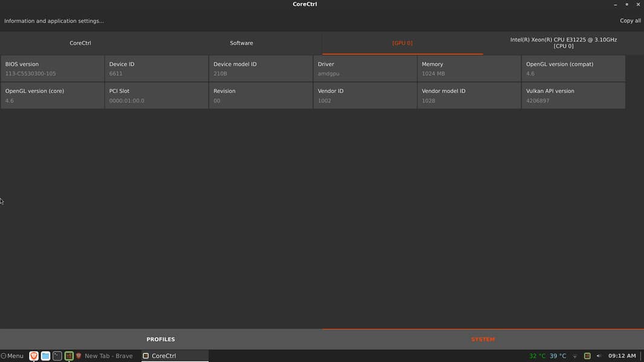Screen dimensions: 644x362
Task: Select the SYSTEM section at bottom
Action: coord(483,339)
